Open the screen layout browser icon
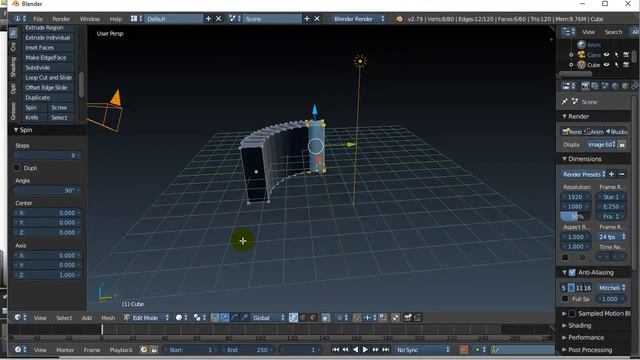Image resolution: width=640 pixels, height=360 pixels. click(x=136, y=19)
